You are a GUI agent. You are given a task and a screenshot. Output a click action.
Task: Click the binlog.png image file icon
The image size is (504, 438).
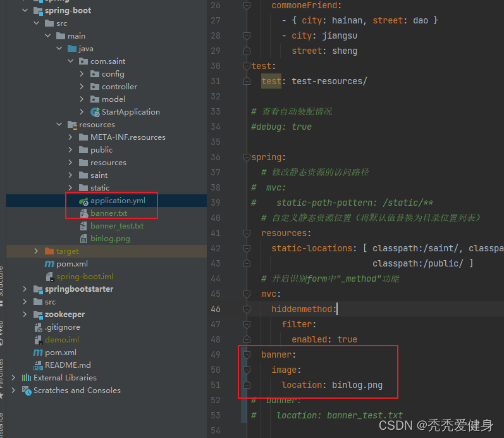[83, 239]
